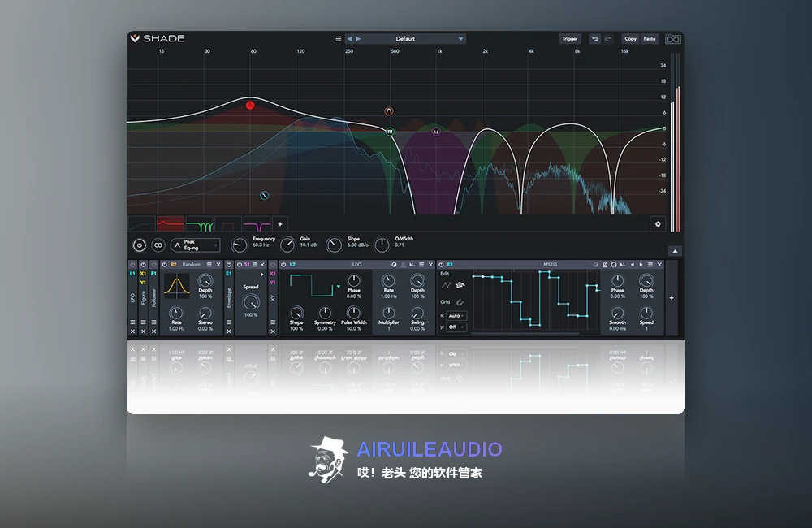812x528 pixels.
Task: Click the Gain knob
Action: [x=287, y=245]
